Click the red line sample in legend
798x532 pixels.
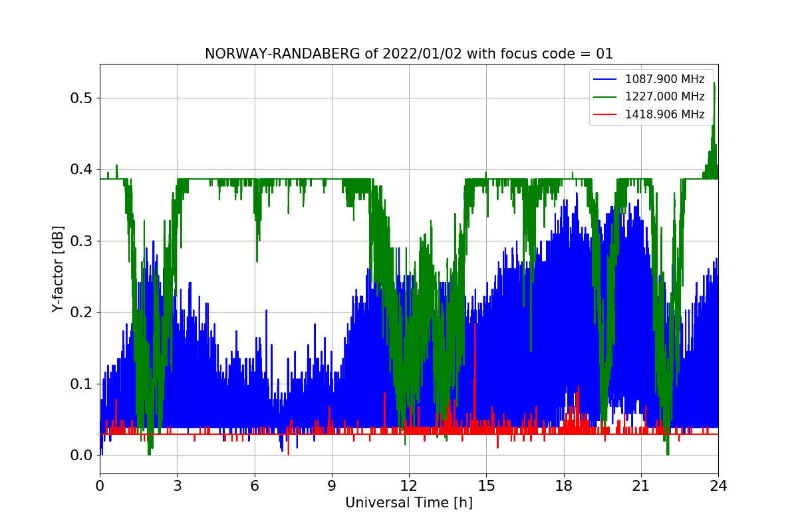tap(606, 114)
